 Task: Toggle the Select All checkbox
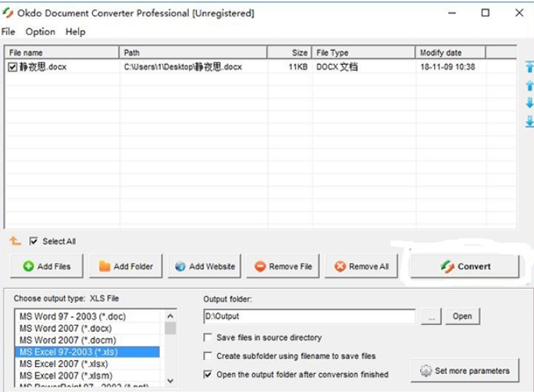coord(34,241)
